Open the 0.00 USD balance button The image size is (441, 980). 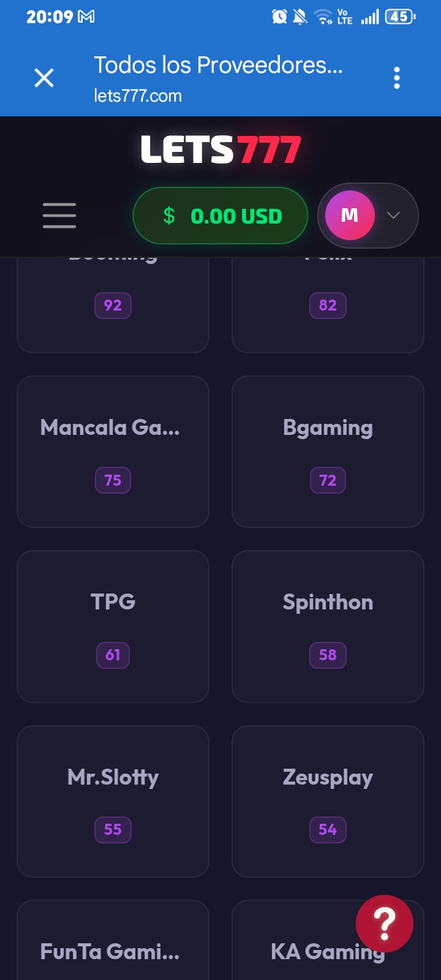click(x=221, y=216)
